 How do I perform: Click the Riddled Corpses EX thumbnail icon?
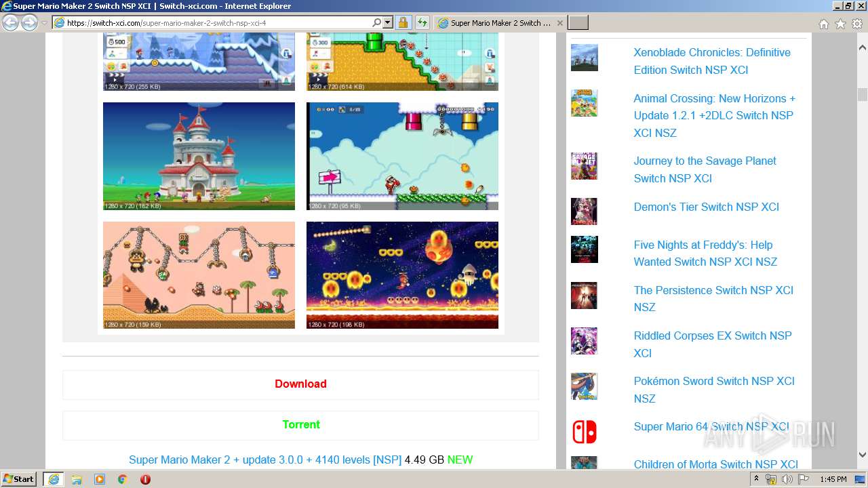[x=584, y=341]
